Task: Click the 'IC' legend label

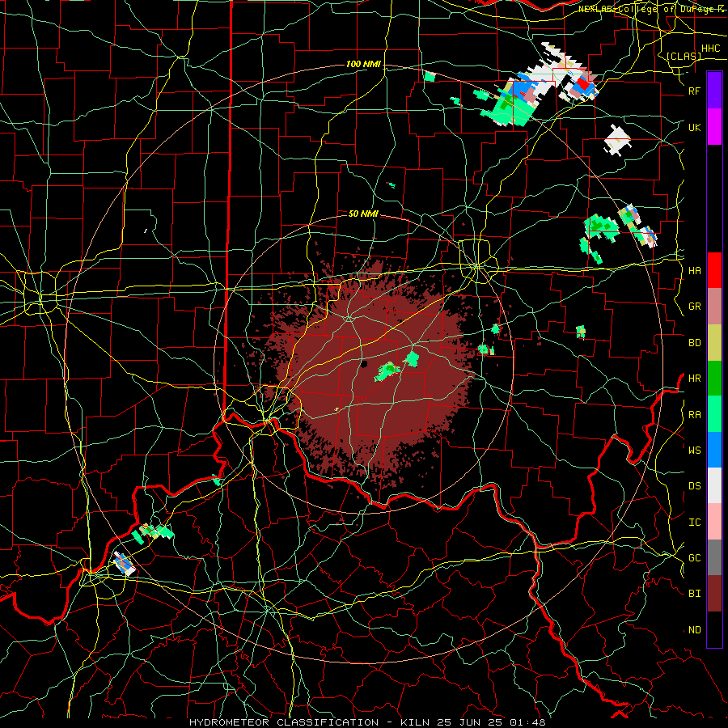Action: pos(694,523)
